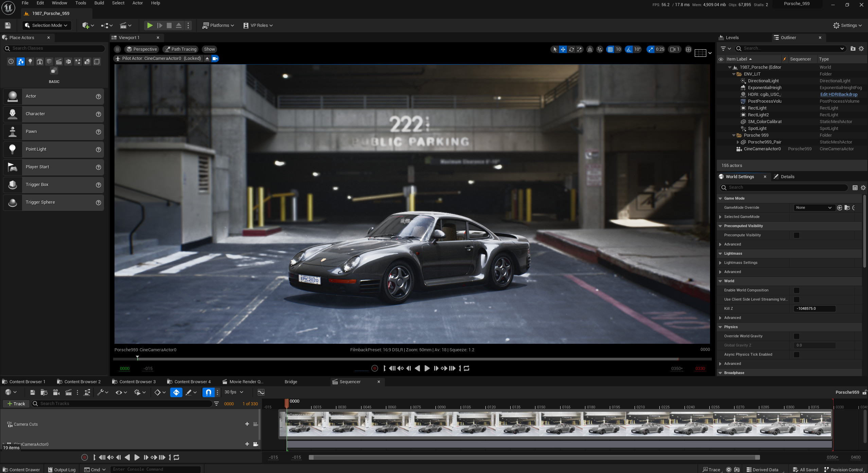Activate the rotate gizmo tool
Viewport: 868px width, 473px height.
(571, 49)
